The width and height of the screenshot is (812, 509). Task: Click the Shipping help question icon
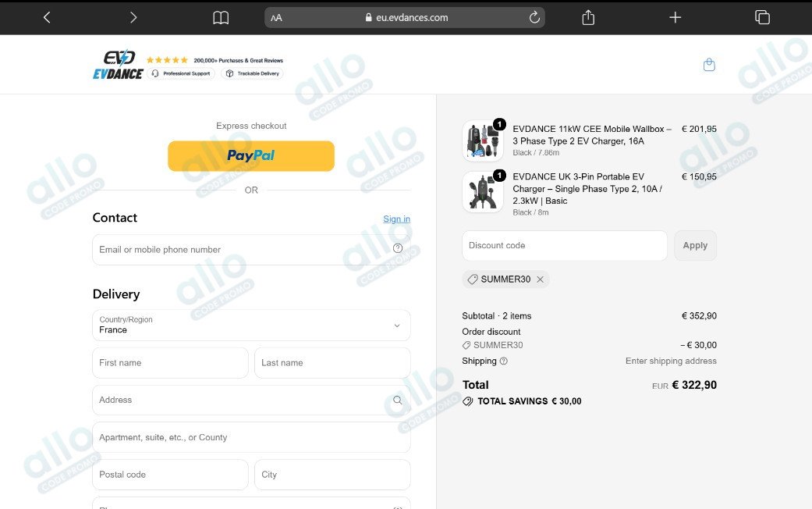(x=503, y=361)
